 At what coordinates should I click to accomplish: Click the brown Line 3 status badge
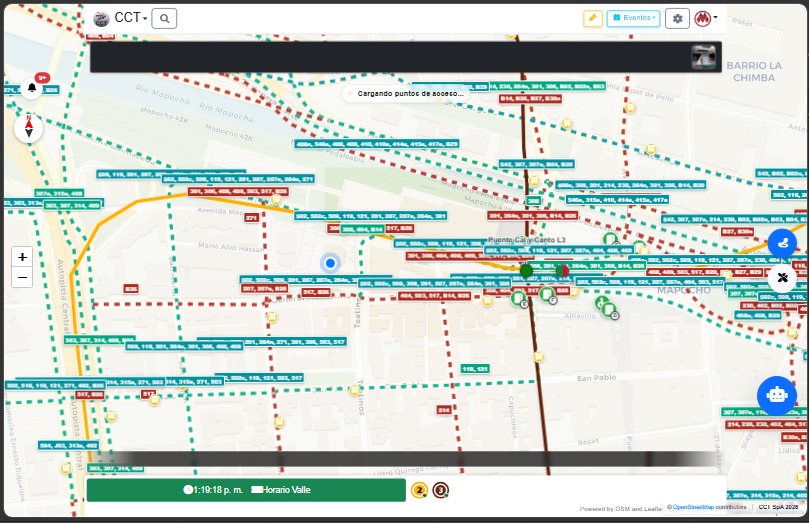[x=440, y=490]
